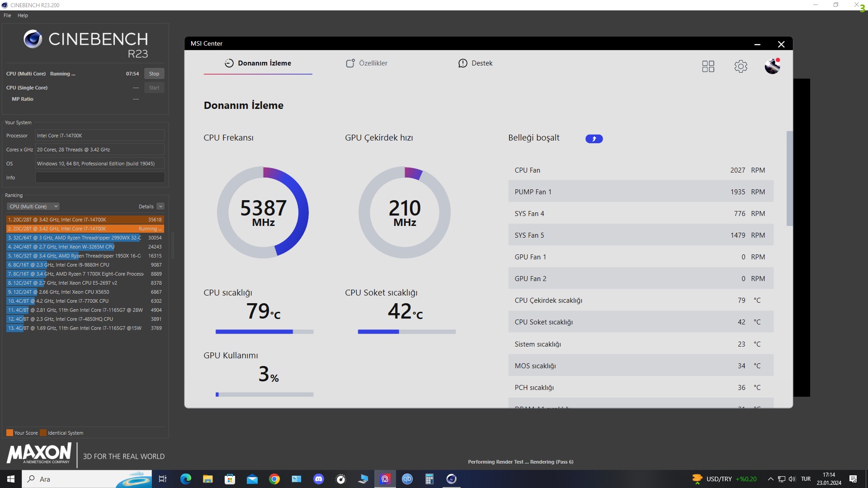
Task: Select the i7-1165G7 @ 28W ranking row
Action: pyautogui.click(x=85, y=310)
